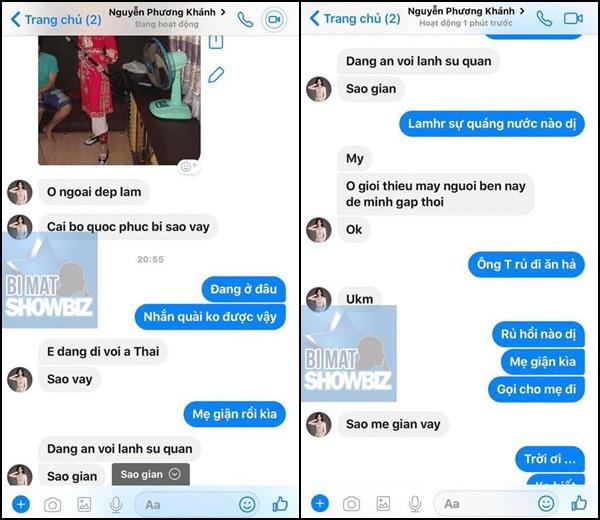Open the photo gallery in right chat
Screen dimensions: 600x520
point(383,504)
